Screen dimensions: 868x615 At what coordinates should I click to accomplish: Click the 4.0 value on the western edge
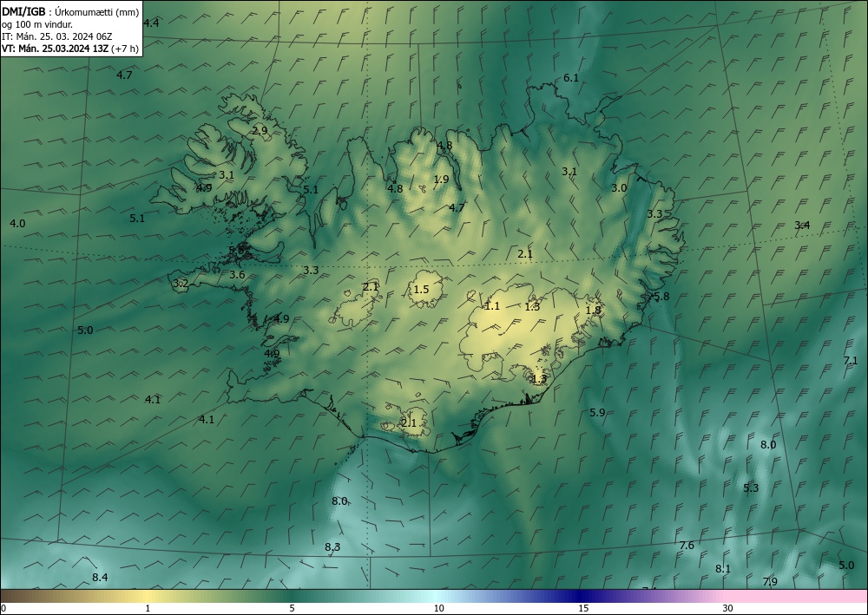[17, 224]
